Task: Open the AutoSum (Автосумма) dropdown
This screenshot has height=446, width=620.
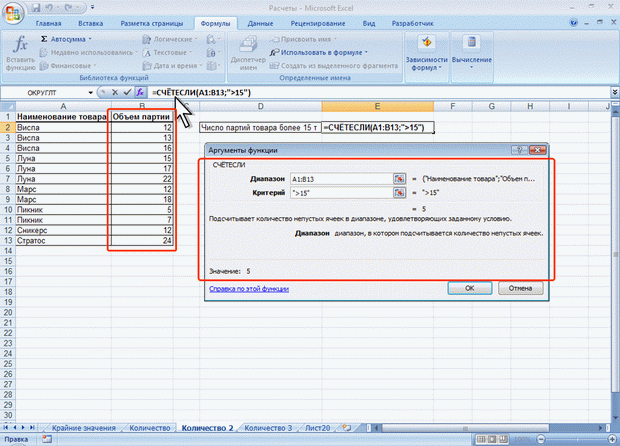Action: pyautogui.click(x=66, y=39)
